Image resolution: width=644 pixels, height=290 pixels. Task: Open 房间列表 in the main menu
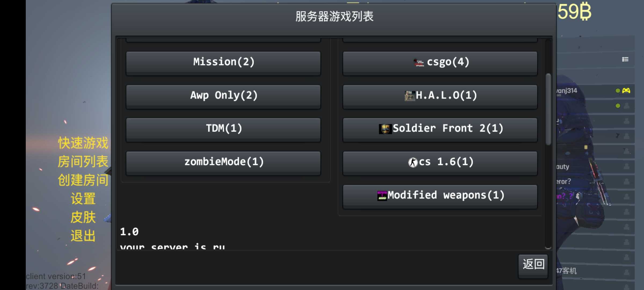coord(83,161)
